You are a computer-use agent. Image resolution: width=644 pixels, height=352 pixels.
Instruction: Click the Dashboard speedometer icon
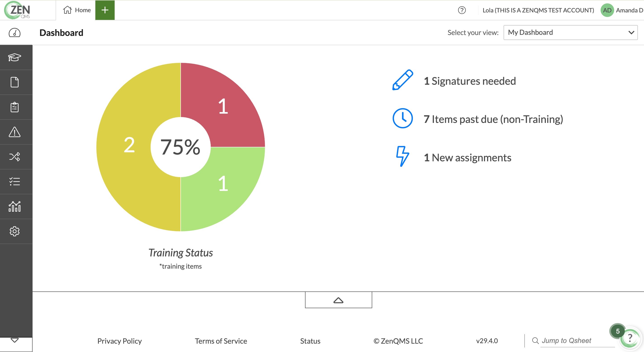coord(14,33)
